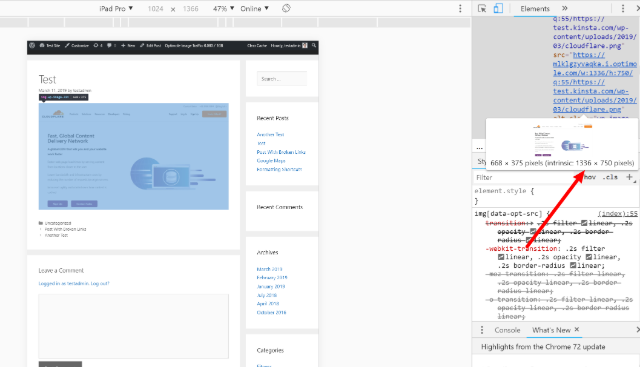Image resolution: width=640 pixels, height=367 pixels.
Task: Add new style rule with plus icon
Action: click(x=629, y=177)
